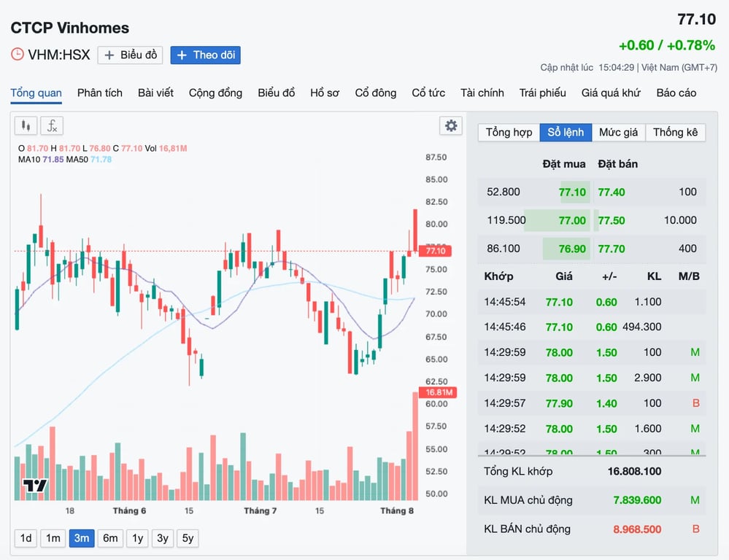Click the bid price 76.90
The height and width of the screenshot is (560, 729).
coord(572,249)
